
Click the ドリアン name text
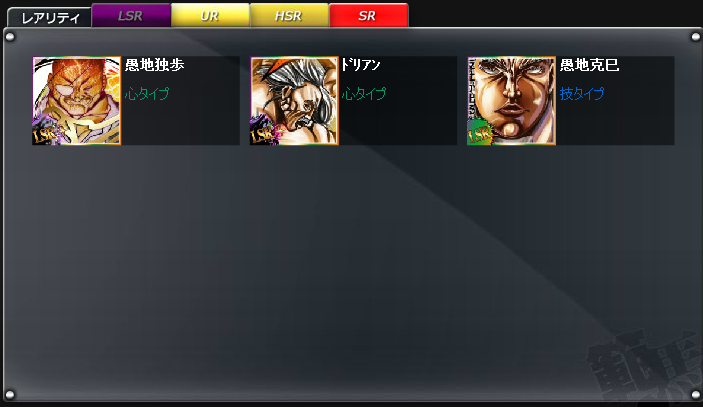(361, 65)
